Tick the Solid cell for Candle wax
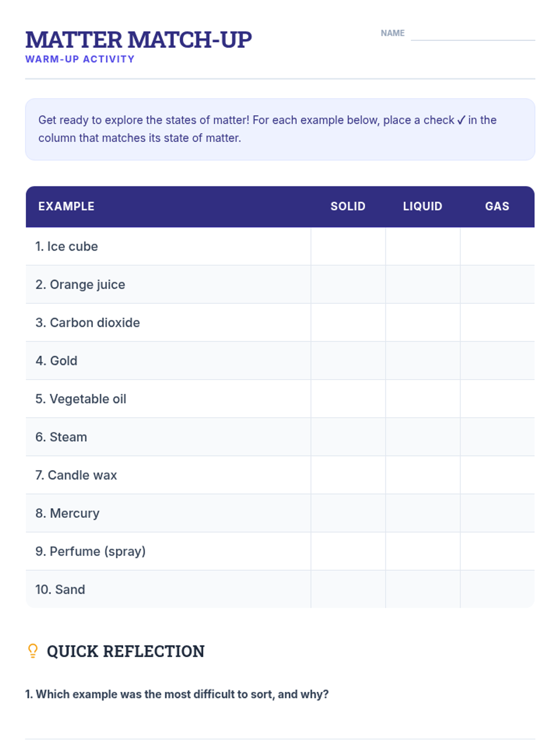Viewport: 560px width, 747px height. [348, 475]
